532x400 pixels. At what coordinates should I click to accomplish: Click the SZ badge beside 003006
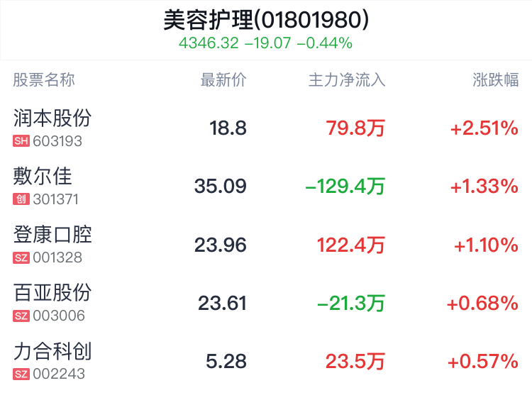click(x=21, y=316)
